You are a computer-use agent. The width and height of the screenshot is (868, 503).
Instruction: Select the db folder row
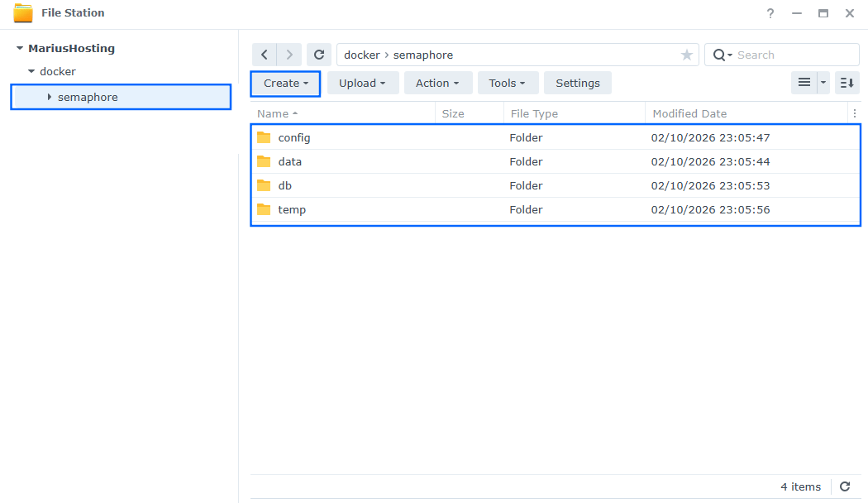pyautogui.click(x=496, y=185)
